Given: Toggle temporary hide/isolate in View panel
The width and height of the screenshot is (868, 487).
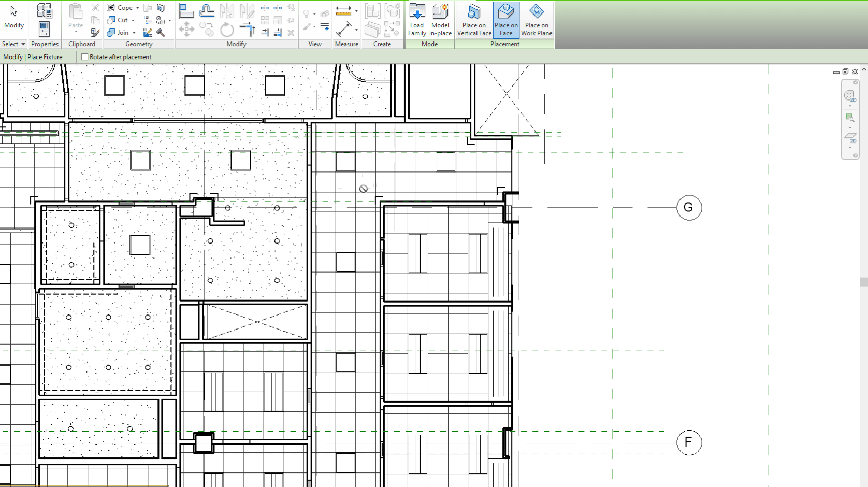Looking at the screenshot, I should 307,15.
